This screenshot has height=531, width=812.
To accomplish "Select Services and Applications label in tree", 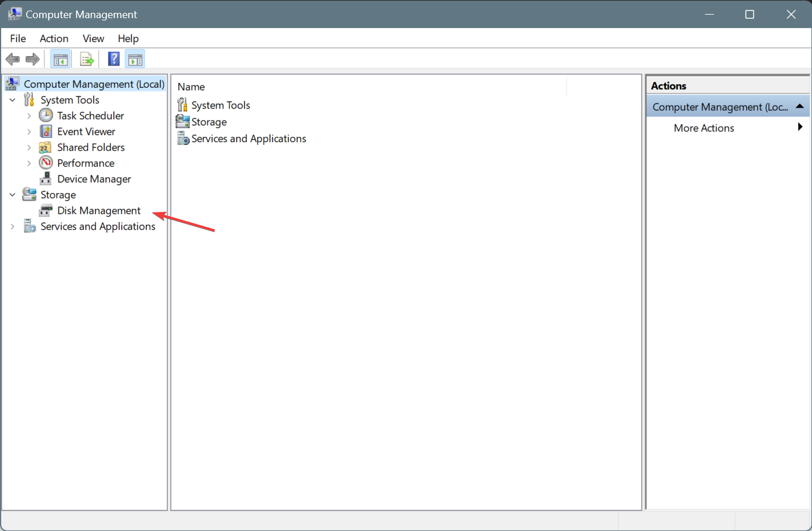I will tap(98, 226).
